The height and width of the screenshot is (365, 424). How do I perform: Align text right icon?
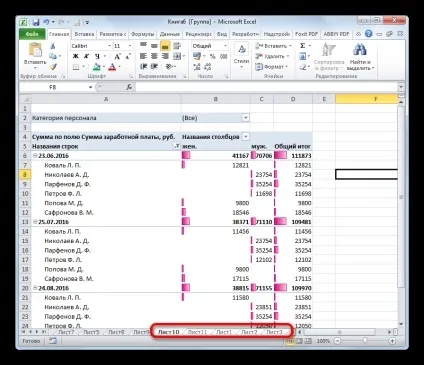click(x=165, y=56)
